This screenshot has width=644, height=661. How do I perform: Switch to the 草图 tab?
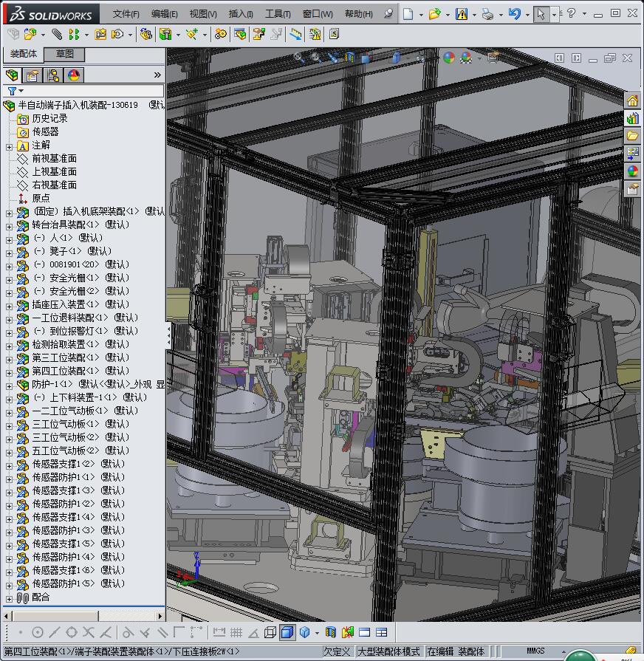point(64,55)
